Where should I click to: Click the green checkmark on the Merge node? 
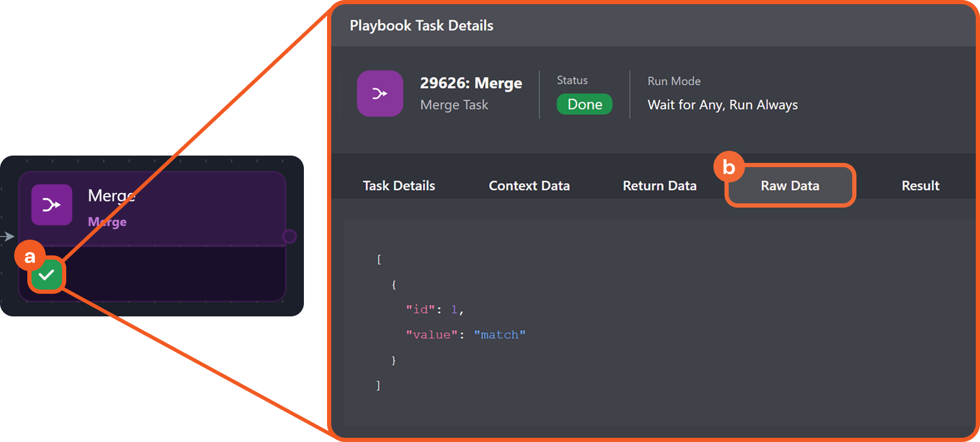(x=47, y=275)
